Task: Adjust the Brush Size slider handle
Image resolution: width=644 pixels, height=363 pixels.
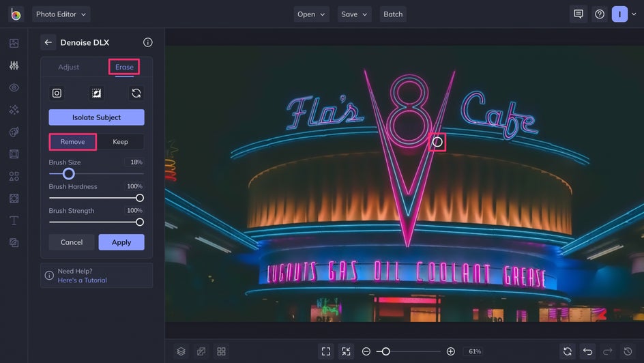Action: [x=69, y=174]
